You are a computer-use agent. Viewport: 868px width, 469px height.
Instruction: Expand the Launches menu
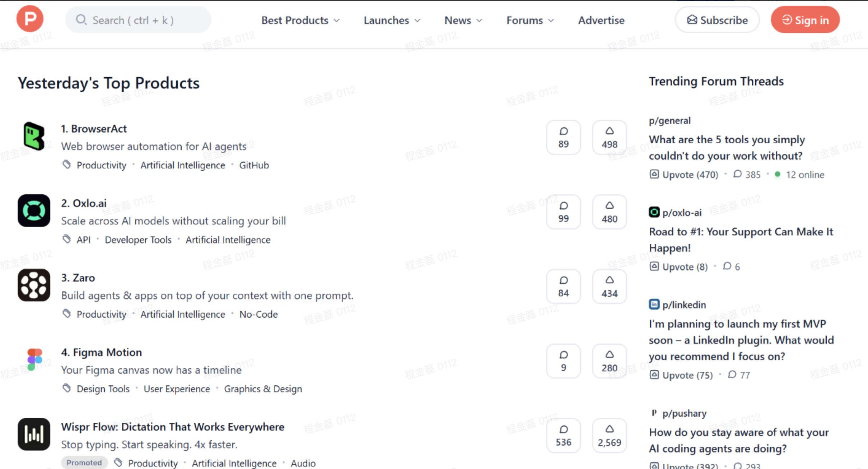[x=392, y=20]
